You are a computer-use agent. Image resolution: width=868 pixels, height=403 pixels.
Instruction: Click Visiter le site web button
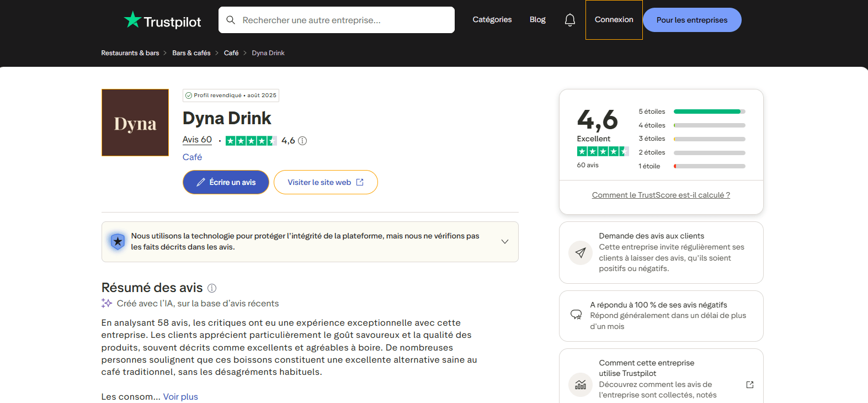326,182
